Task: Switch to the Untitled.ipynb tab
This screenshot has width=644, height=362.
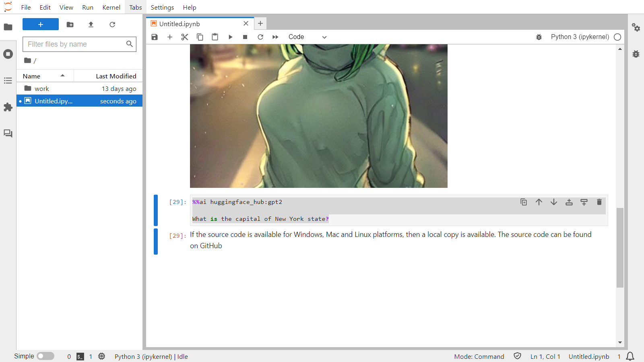Action: pos(179,23)
